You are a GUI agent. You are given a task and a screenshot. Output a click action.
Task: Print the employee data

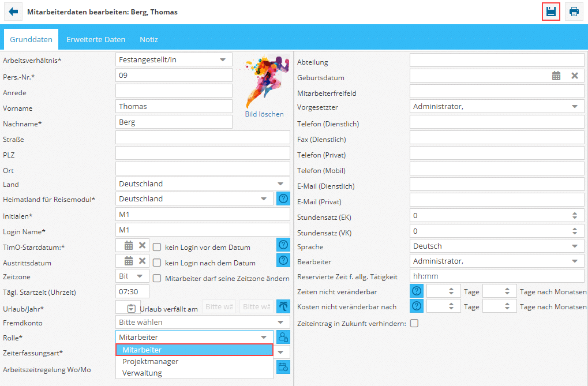click(x=574, y=12)
